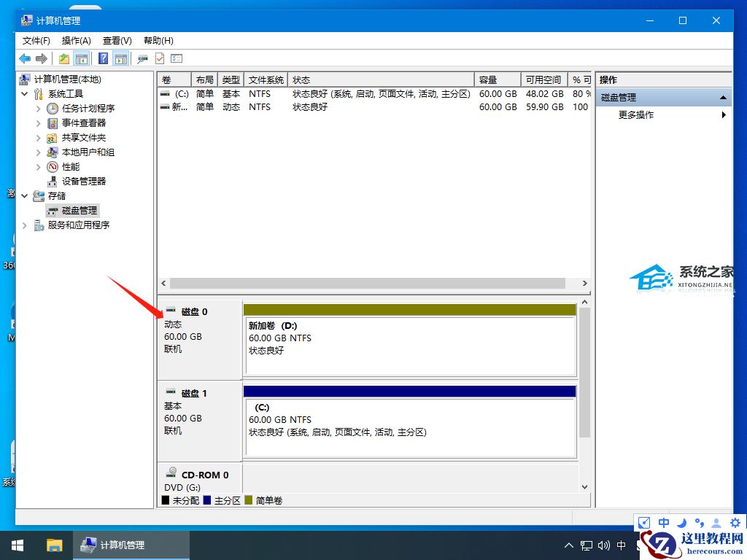Screen dimensions: 747x560
Task: Expand the 任务计划程序 node
Action: [38, 109]
